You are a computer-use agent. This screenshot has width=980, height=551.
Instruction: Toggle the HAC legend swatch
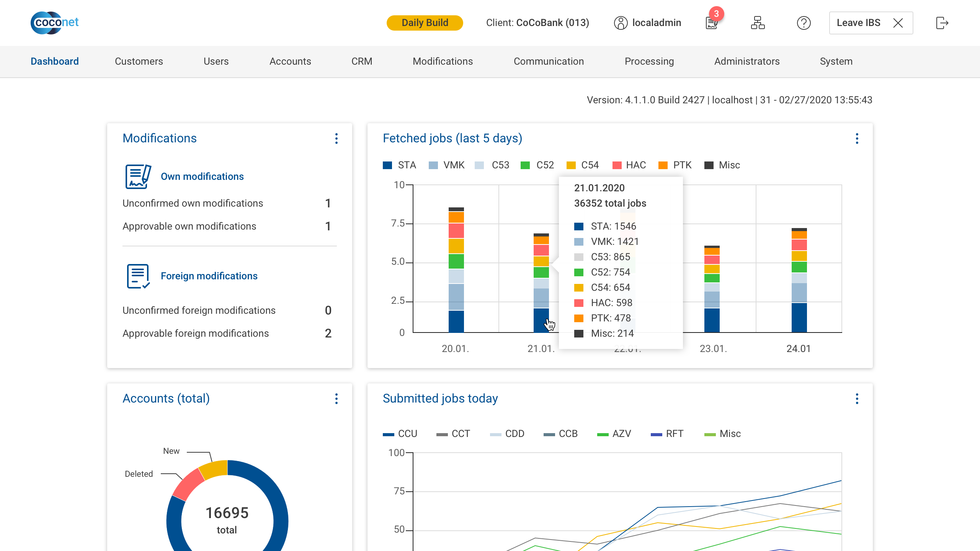pos(617,165)
